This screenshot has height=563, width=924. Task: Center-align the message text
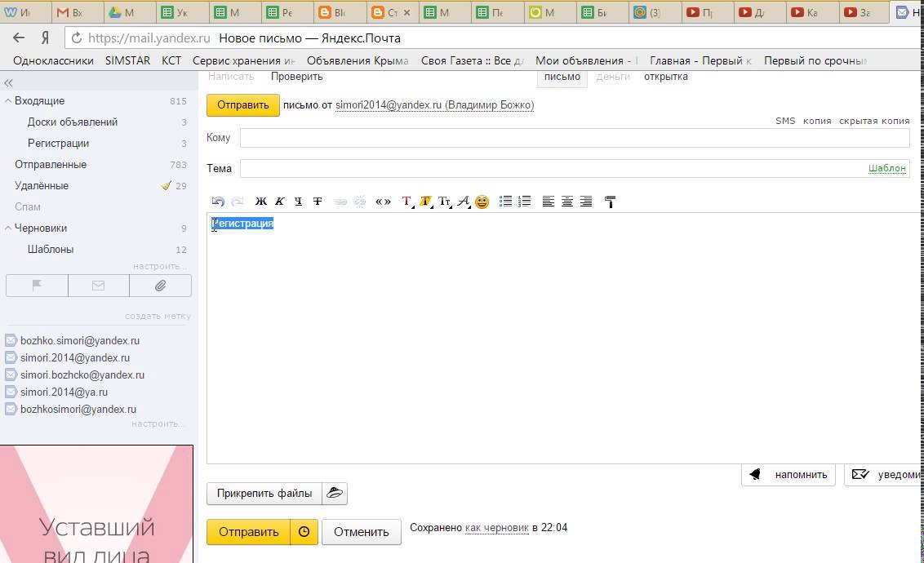coord(566,202)
